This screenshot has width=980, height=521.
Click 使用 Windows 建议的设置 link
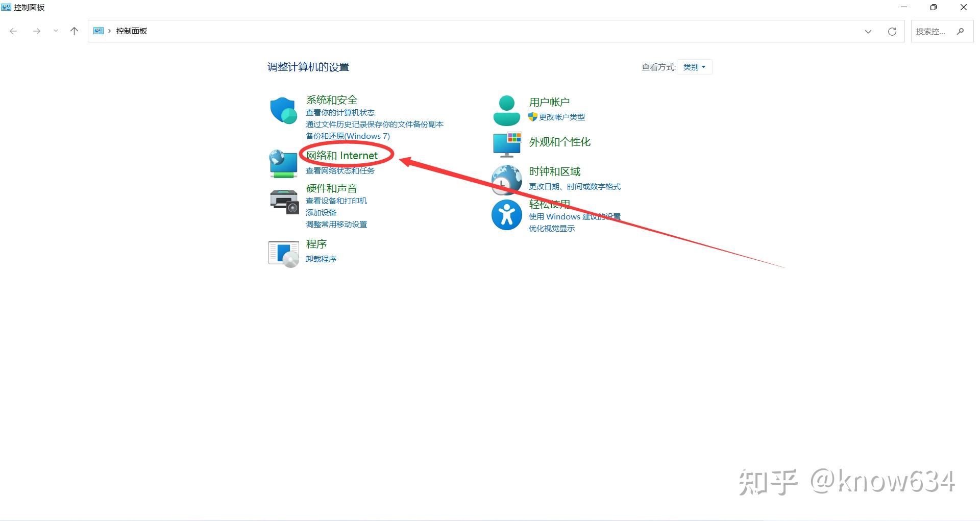pyautogui.click(x=575, y=216)
